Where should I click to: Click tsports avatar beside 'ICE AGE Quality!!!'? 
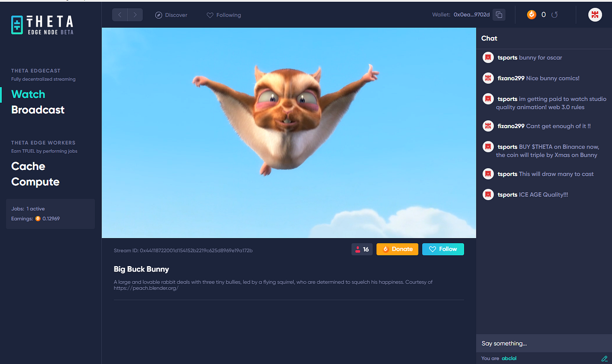click(488, 194)
